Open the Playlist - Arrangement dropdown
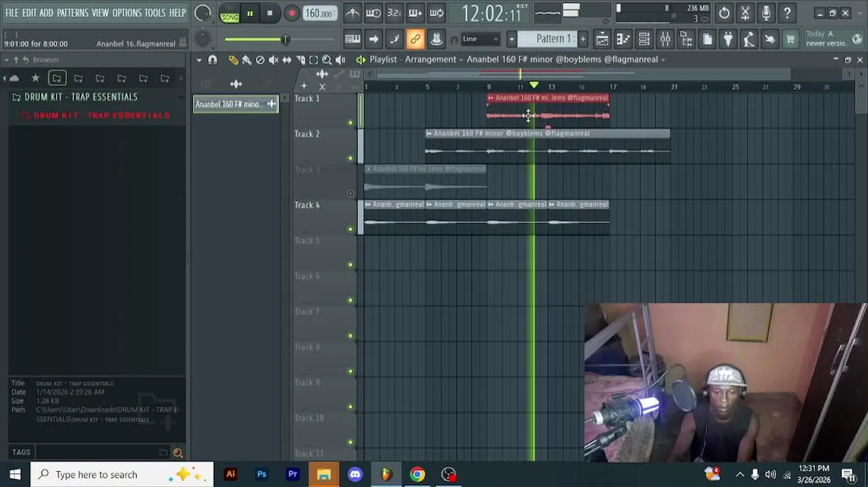 460,60
